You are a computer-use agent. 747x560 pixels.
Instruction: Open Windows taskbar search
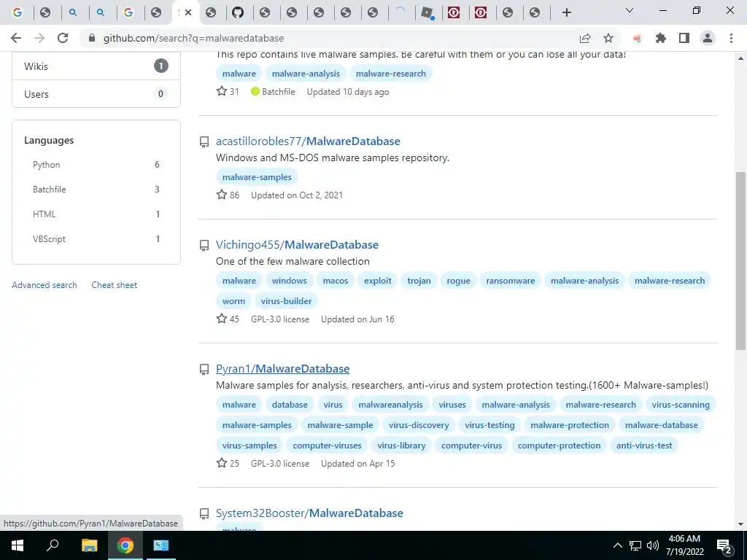(x=53, y=545)
